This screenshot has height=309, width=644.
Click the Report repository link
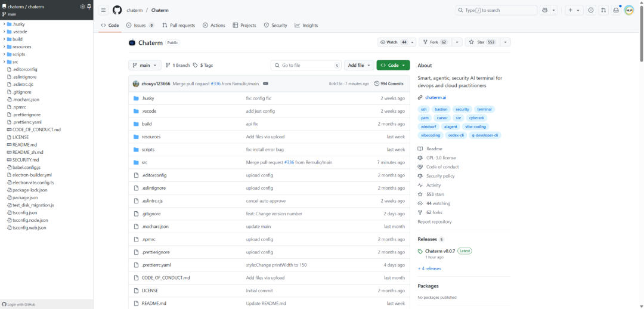pos(435,222)
